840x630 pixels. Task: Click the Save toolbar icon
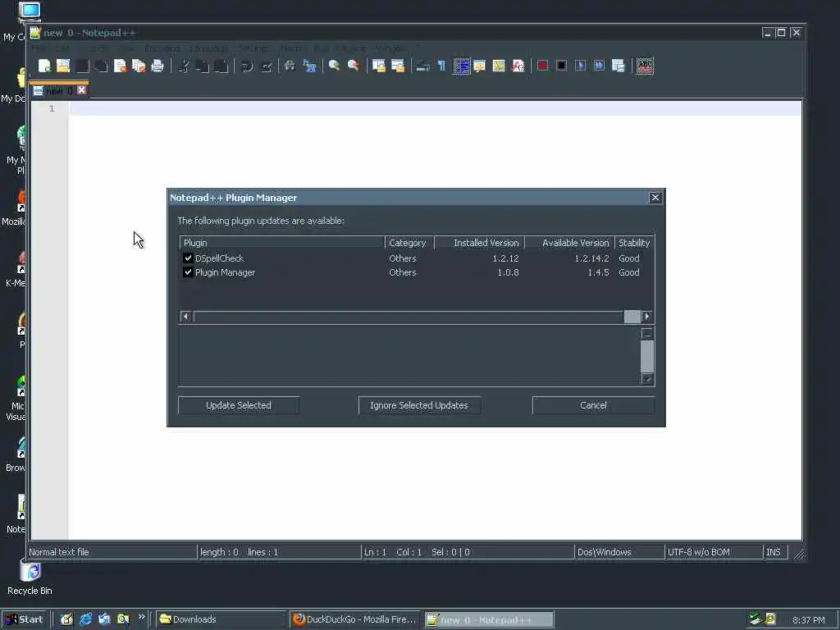82,66
